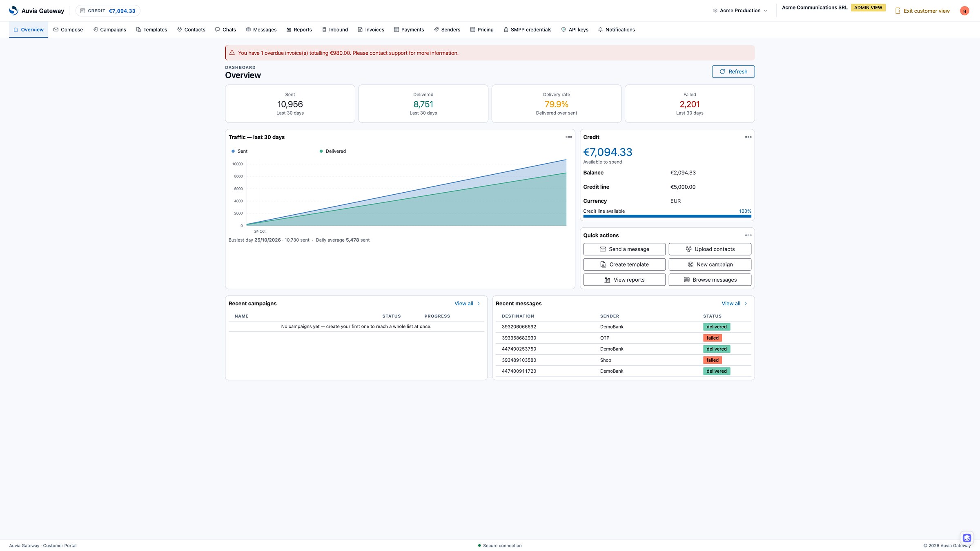Open Traffic panel three-dot menu
This screenshot has width=980, height=551.
[x=569, y=137]
